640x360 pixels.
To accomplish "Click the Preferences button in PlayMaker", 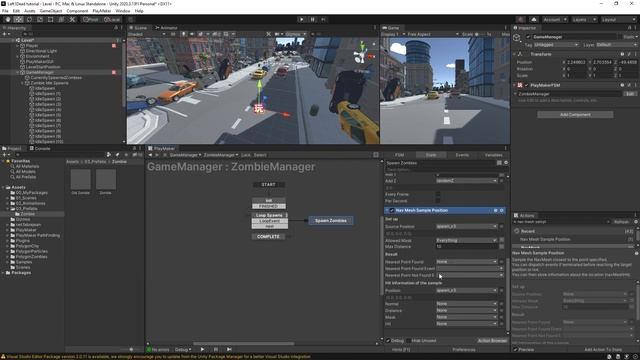I will click(464, 350).
